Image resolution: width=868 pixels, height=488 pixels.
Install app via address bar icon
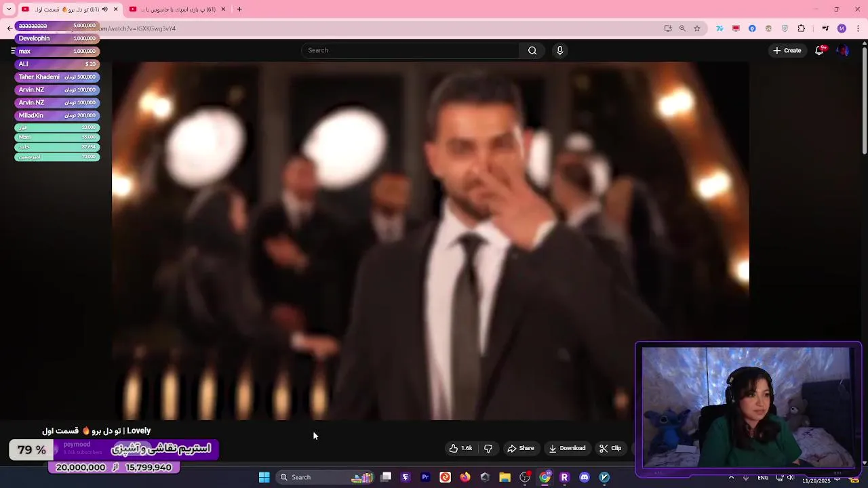coord(668,28)
